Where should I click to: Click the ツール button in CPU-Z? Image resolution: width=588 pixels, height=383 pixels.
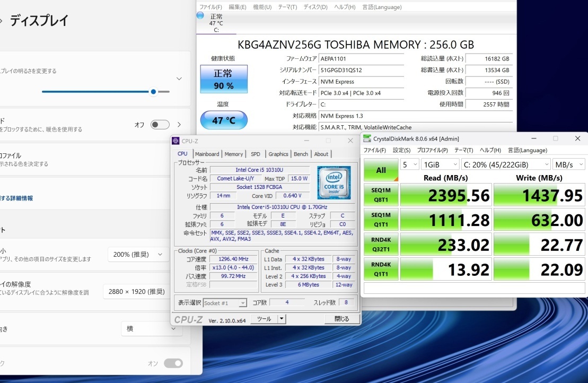point(264,319)
